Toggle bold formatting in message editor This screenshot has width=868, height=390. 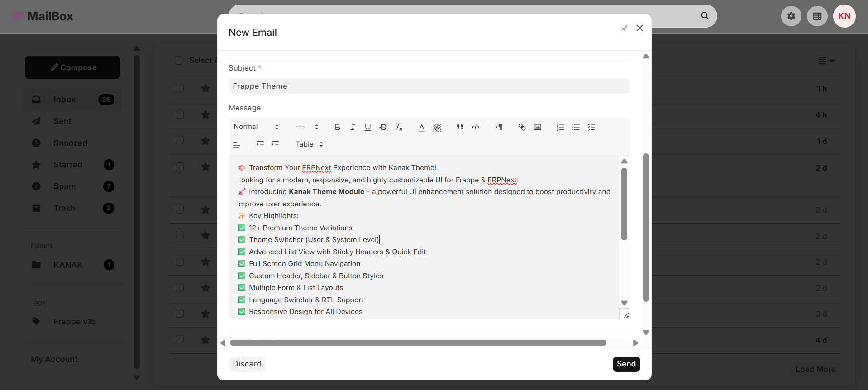point(337,127)
